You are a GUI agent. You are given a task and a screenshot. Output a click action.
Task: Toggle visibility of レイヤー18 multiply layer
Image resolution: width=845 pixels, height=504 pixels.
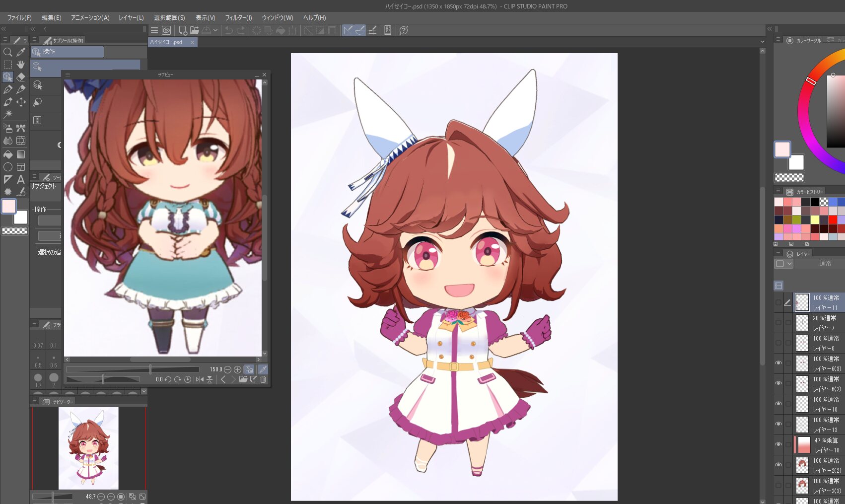point(778,444)
